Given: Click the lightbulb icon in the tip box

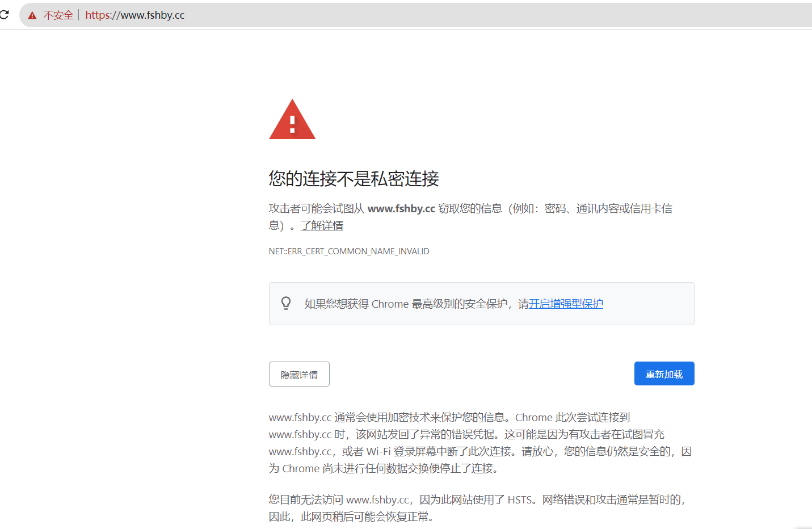Looking at the screenshot, I should point(286,303).
